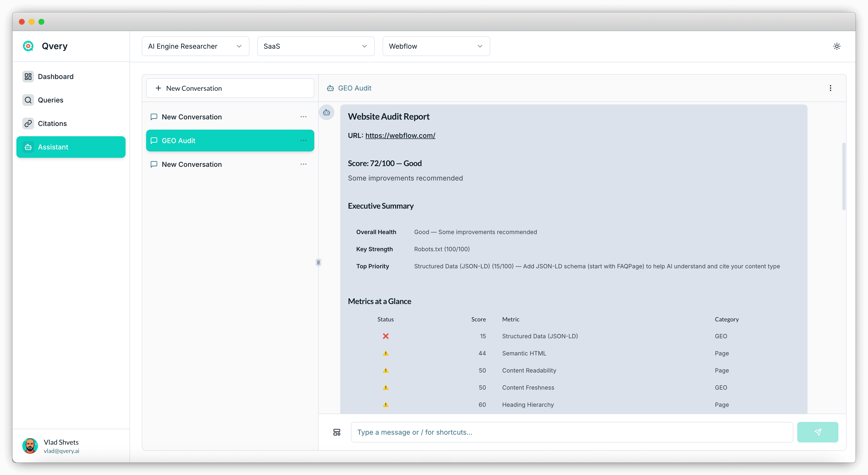
Task: Click the send message paper-plane button
Action: click(818, 432)
